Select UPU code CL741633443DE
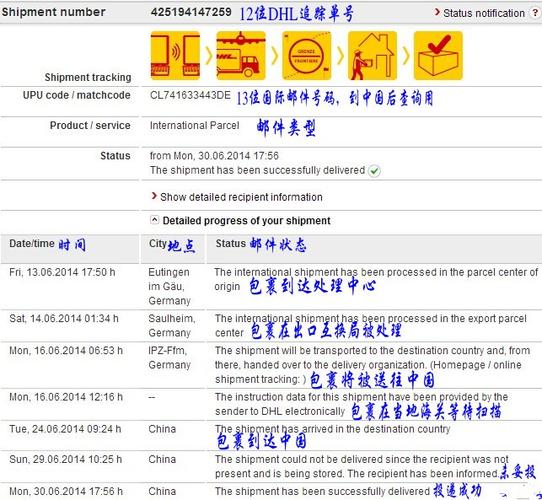Image resolution: width=542 pixels, height=500 pixels. click(x=190, y=95)
